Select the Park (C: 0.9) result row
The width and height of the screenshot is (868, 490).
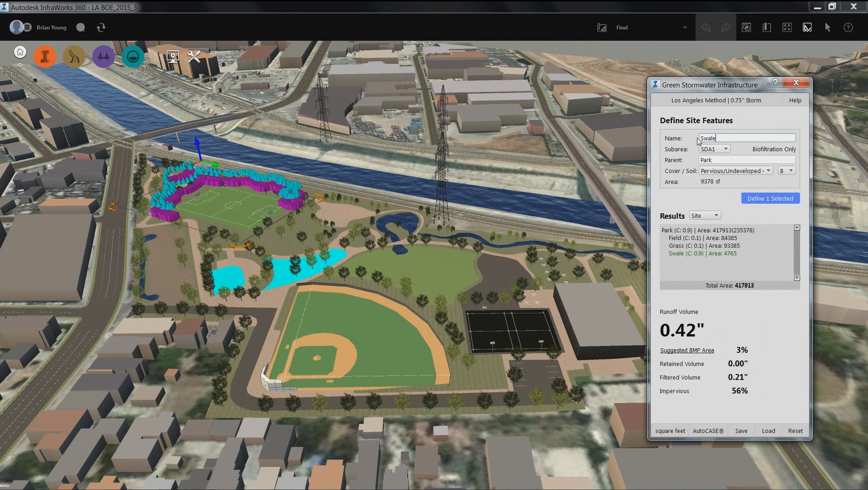pos(708,230)
